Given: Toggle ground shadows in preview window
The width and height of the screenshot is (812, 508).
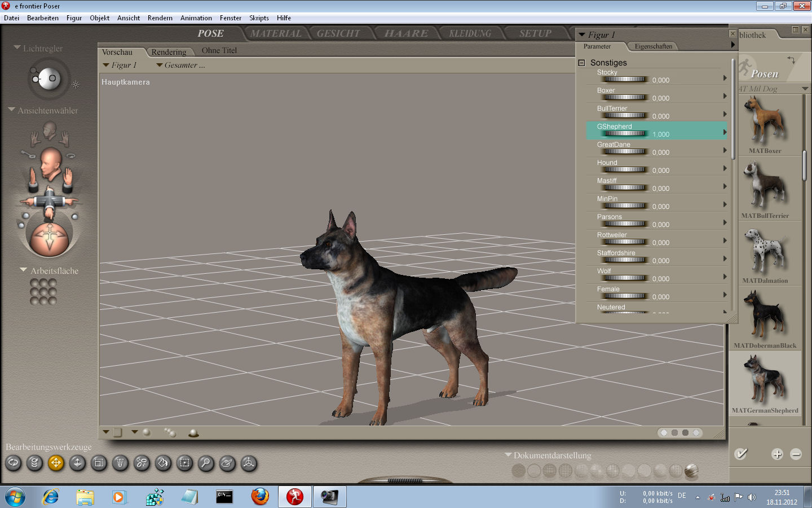Looking at the screenshot, I should [193, 433].
